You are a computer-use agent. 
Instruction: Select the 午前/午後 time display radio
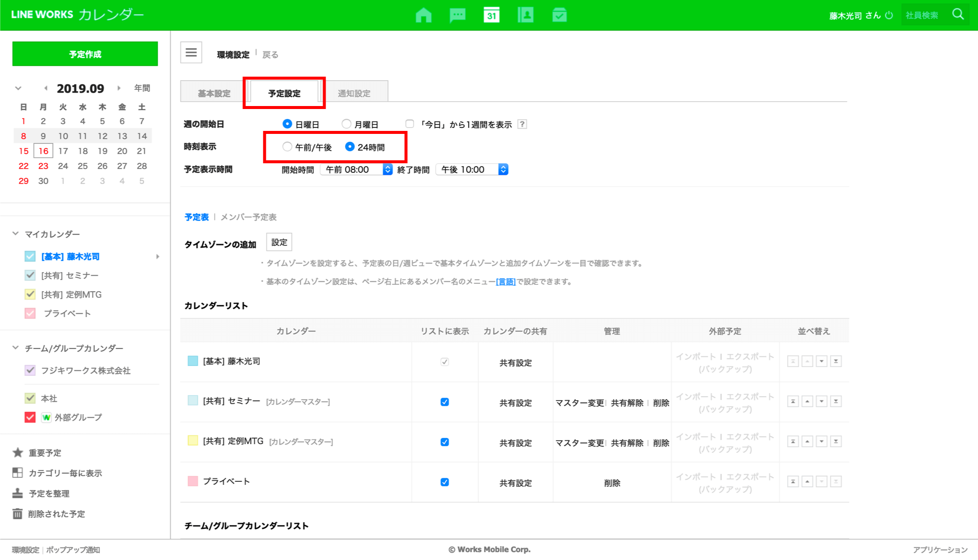point(287,147)
